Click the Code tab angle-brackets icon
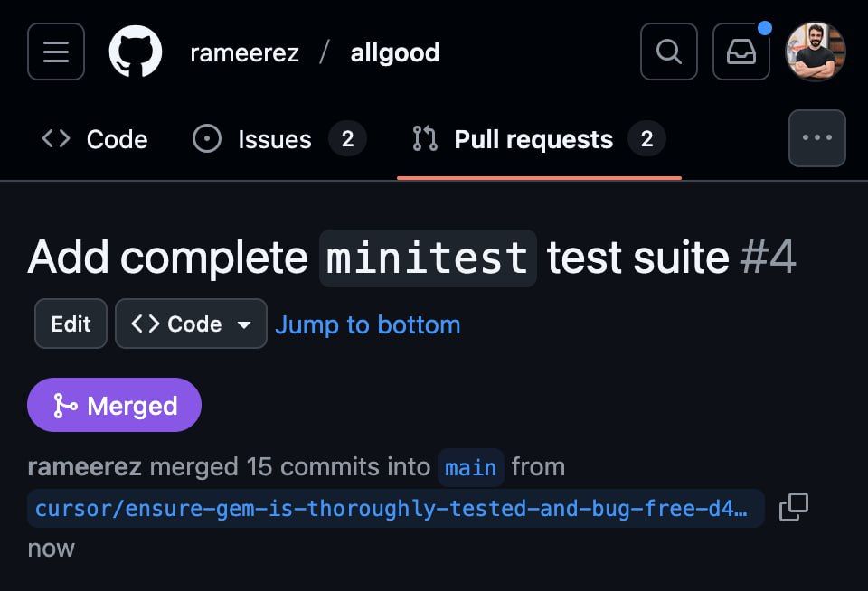The image size is (868, 591). pos(56,139)
